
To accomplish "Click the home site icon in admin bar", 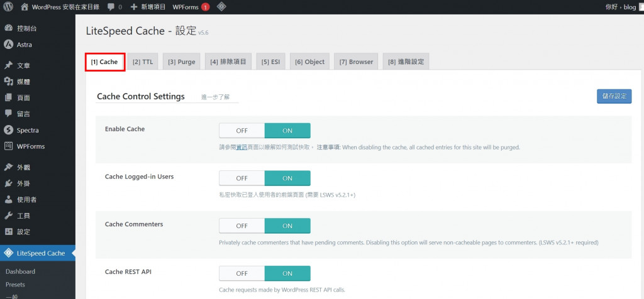I will [25, 7].
